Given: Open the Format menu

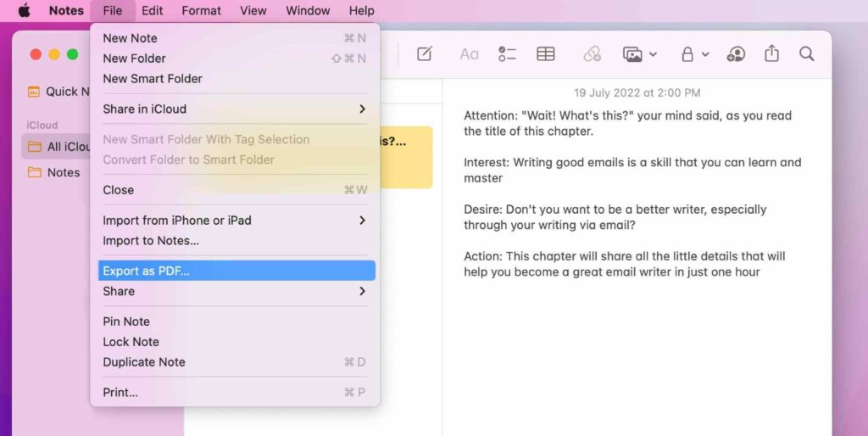Looking at the screenshot, I should point(202,10).
